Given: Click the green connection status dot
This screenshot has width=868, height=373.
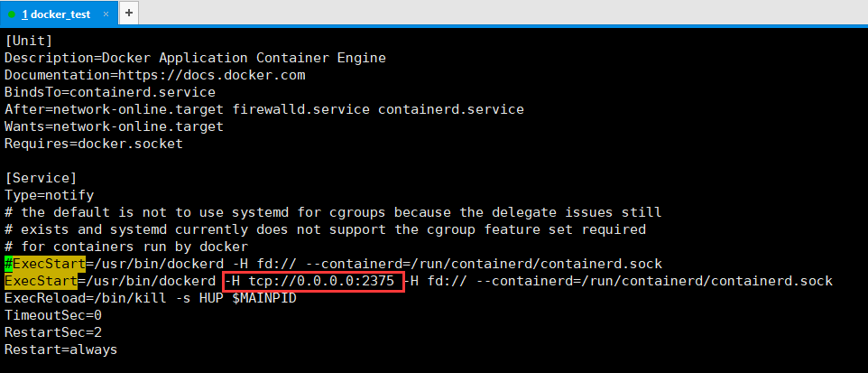Looking at the screenshot, I should tap(12, 14).
